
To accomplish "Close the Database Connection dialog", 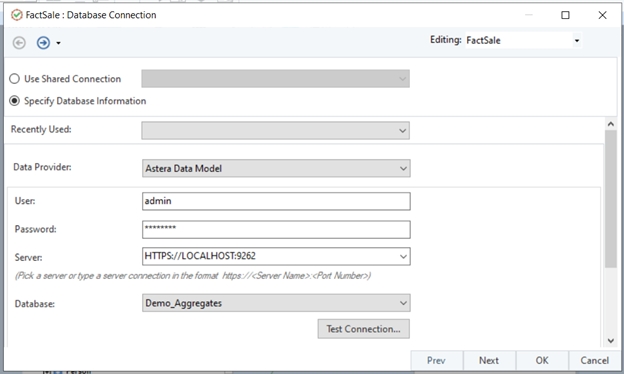I will click(x=603, y=15).
